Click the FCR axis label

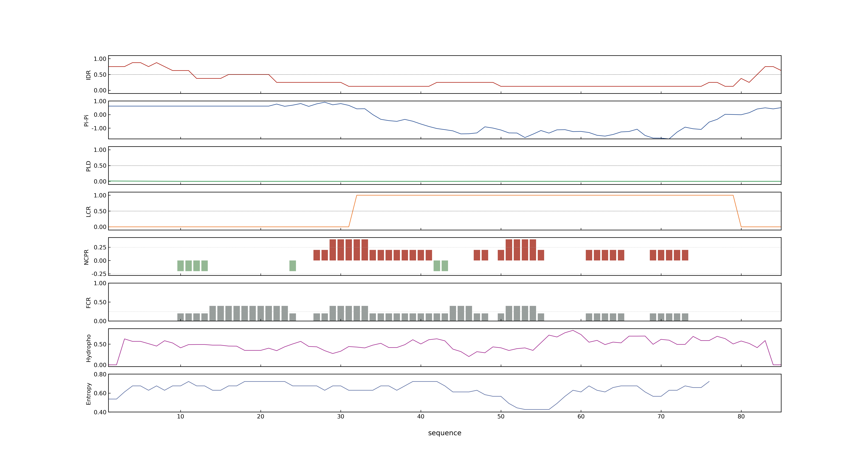(88, 303)
